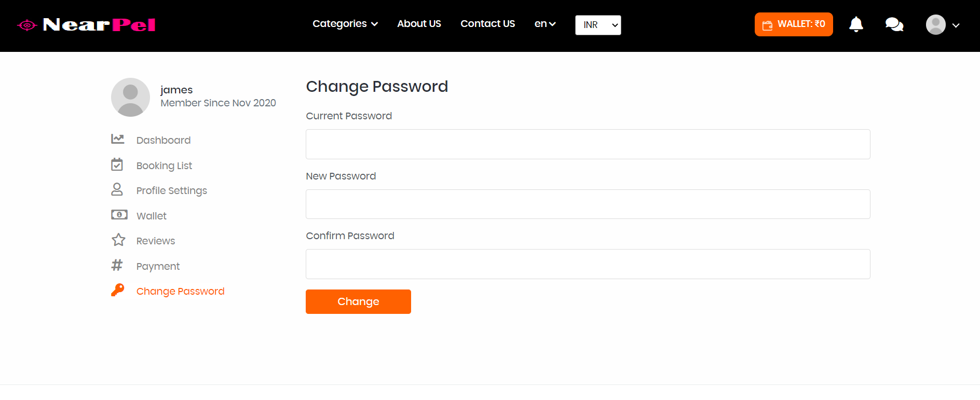Click the Change Password key icon
980x400 pixels.
pyautogui.click(x=118, y=290)
